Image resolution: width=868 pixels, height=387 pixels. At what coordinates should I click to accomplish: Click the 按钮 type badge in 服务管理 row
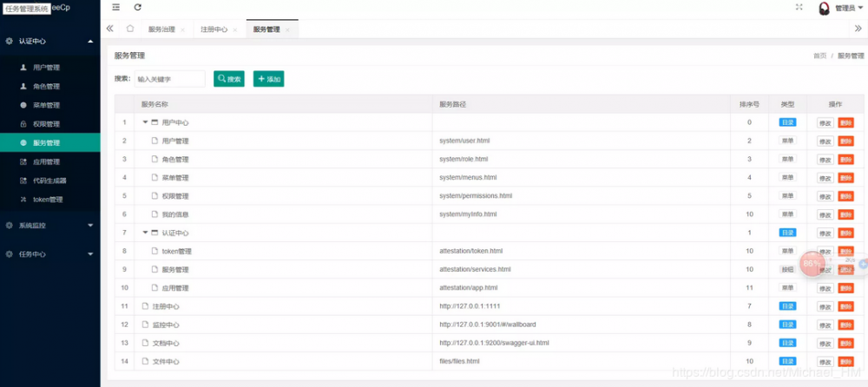click(x=787, y=269)
